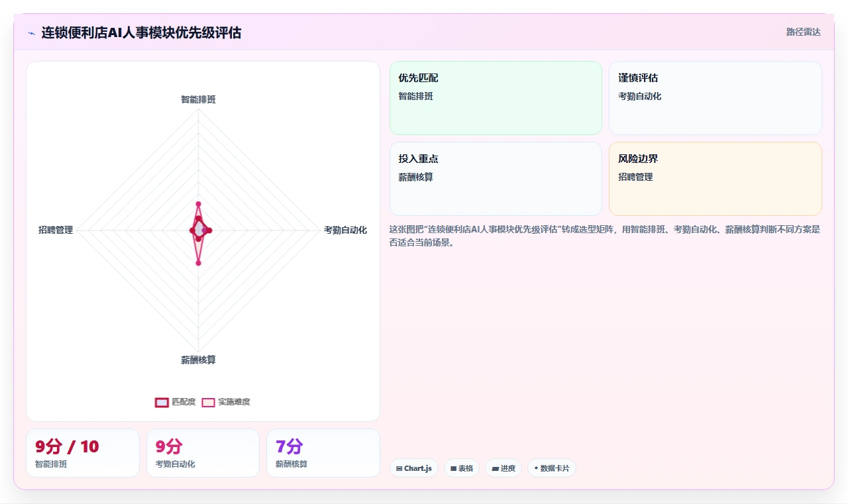848x504 pixels.
Task: Toggle the 匹配度 legend swatch
Action: pos(162,402)
